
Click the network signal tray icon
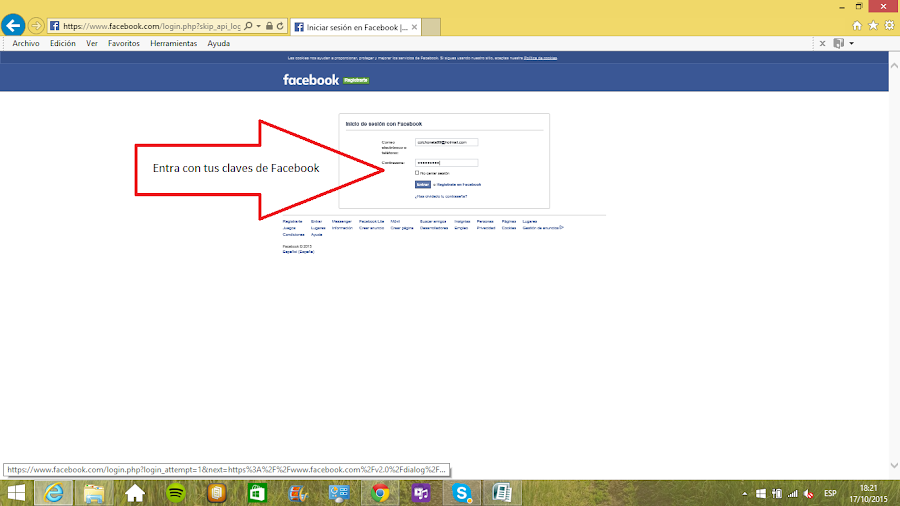793,493
